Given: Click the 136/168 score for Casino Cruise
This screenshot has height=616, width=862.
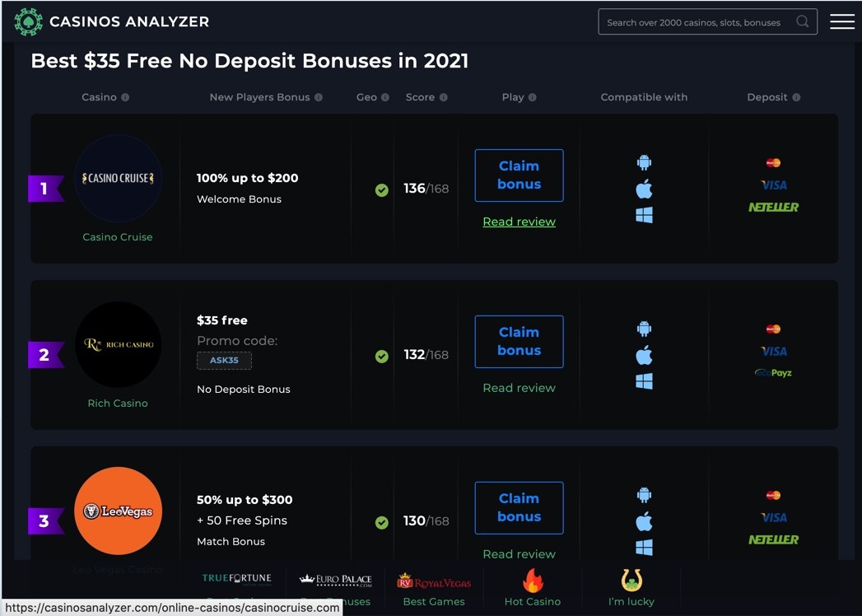Looking at the screenshot, I should [426, 189].
